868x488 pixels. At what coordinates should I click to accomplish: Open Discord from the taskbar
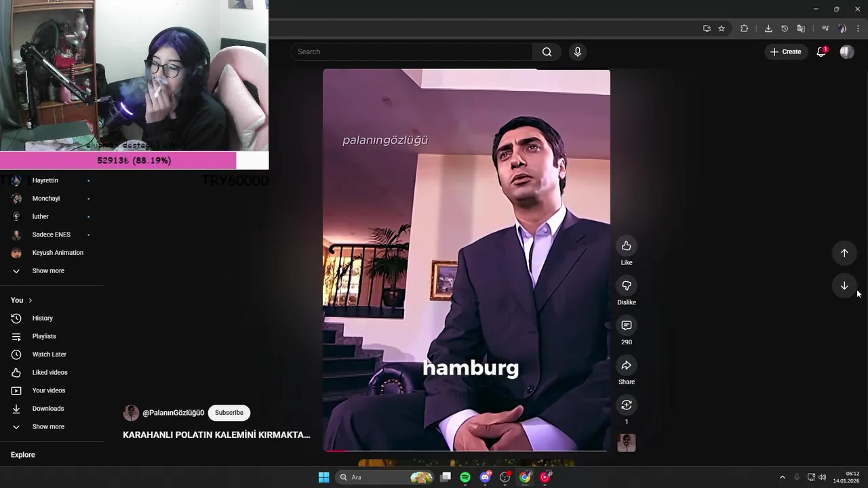click(485, 477)
